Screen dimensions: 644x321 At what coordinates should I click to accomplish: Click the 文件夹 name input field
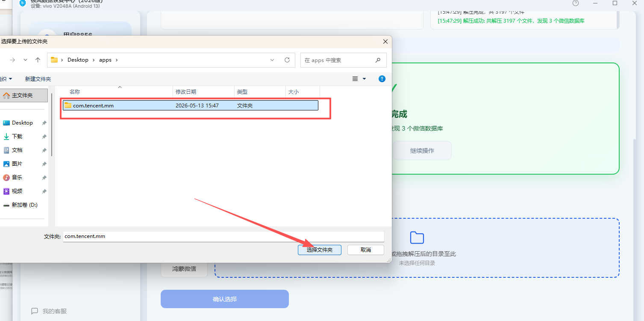tap(223, 236)
